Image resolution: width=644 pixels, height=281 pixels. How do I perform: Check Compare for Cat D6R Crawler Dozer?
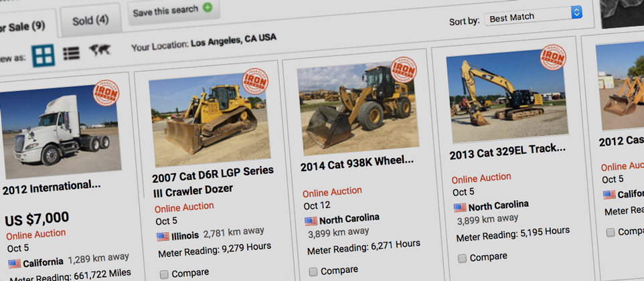[x=164, y=274]
